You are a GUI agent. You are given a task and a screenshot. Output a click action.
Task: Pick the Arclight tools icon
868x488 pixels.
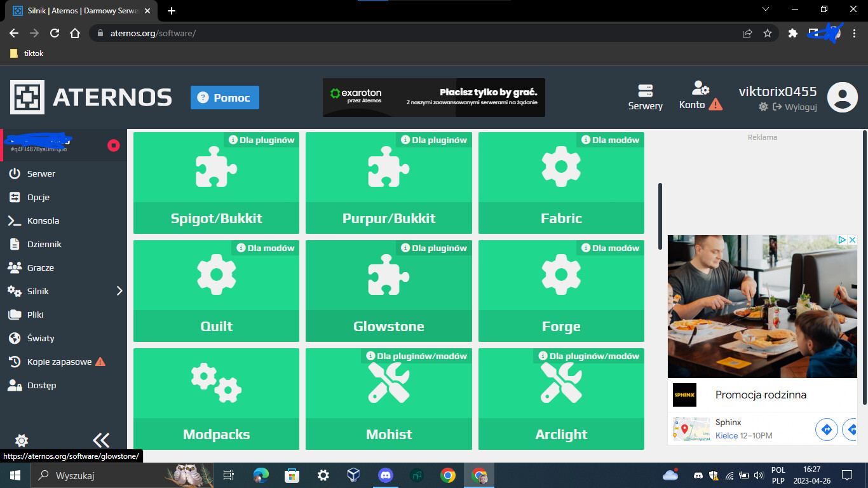click(561, 383)
